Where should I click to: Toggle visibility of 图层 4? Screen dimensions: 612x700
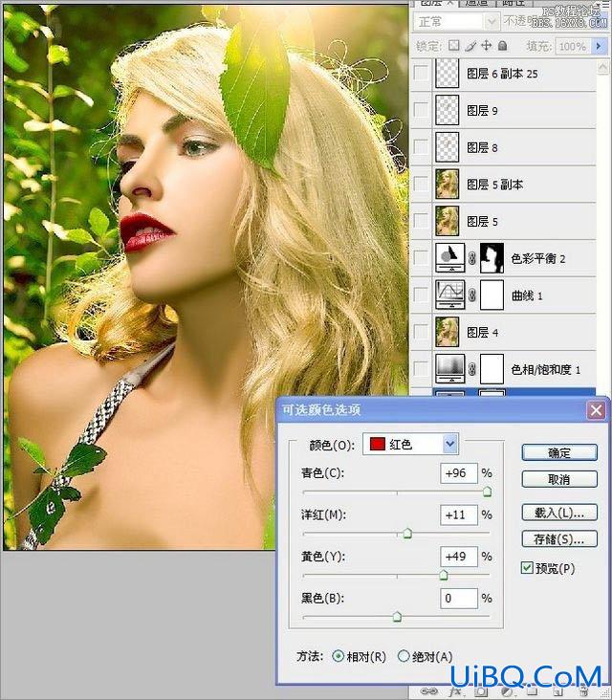tap(421, 332)
